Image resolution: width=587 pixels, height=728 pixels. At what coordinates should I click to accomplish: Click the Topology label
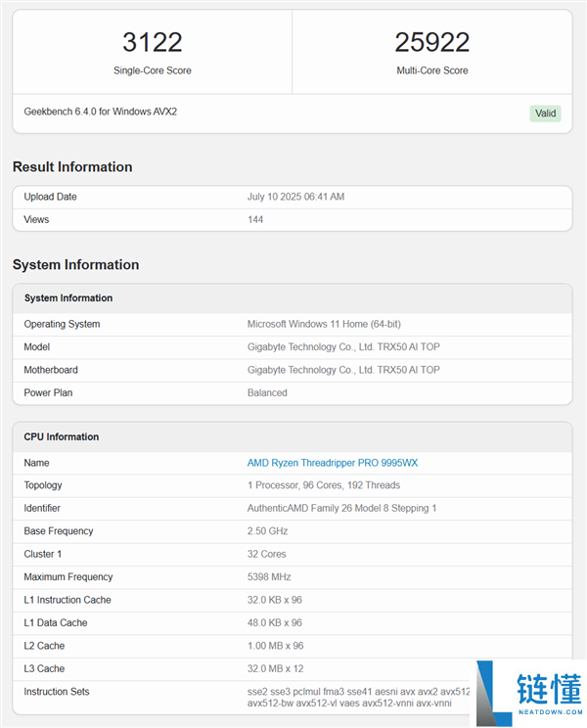coord(43,485)
